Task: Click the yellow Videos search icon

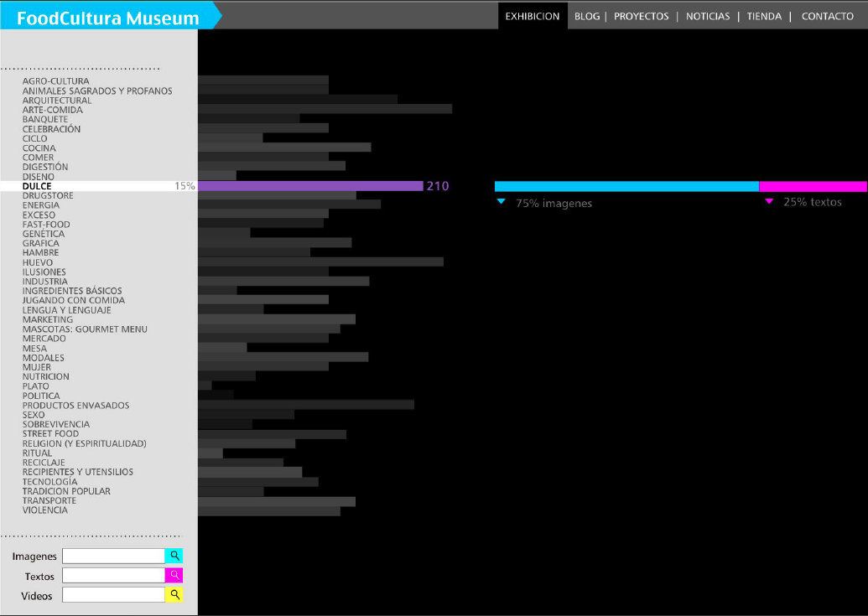Action: 174,594
